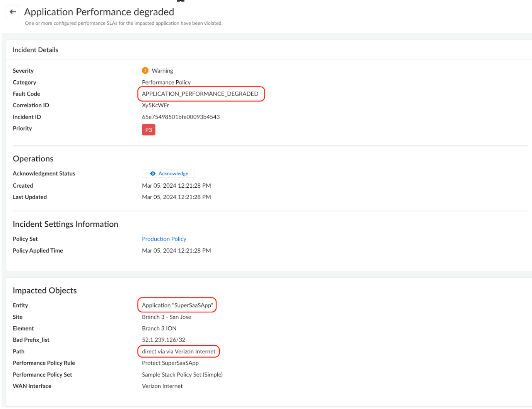The image size is (532, 409).
Task: Select the Verizon Internet WAN interface
Action: (162, 386)
